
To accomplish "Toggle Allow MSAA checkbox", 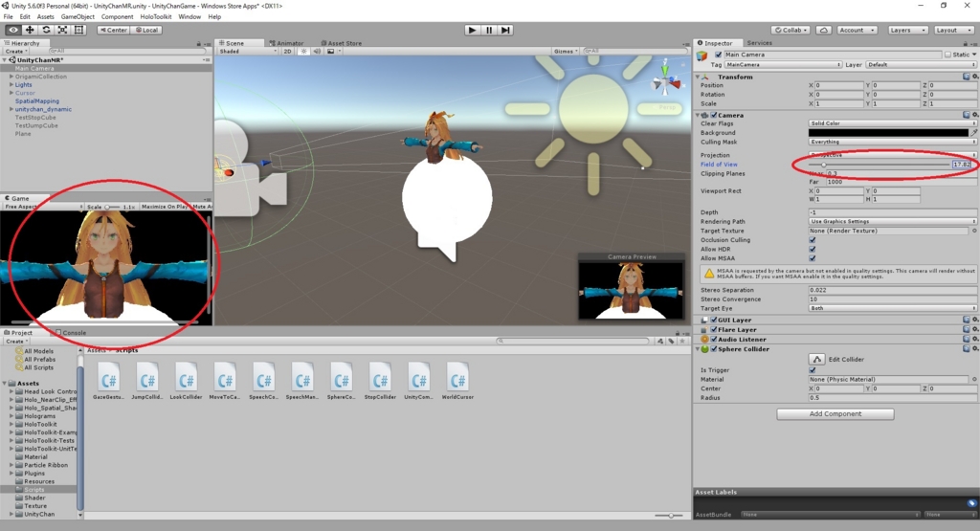I will tap(813, 258).
